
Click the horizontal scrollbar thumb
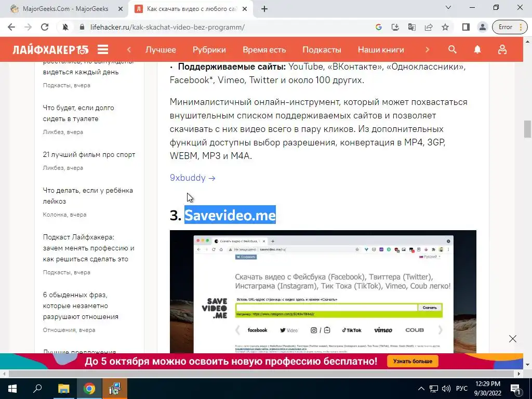pyautogui.click(x=261, y=374)
